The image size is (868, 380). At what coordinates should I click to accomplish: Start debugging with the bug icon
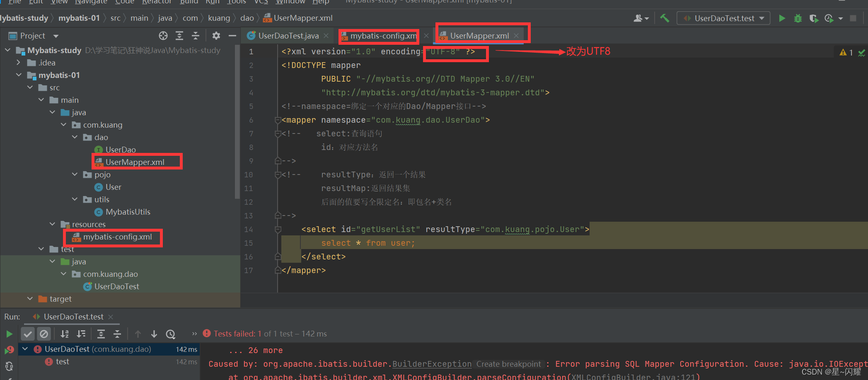tap(798, 18)
